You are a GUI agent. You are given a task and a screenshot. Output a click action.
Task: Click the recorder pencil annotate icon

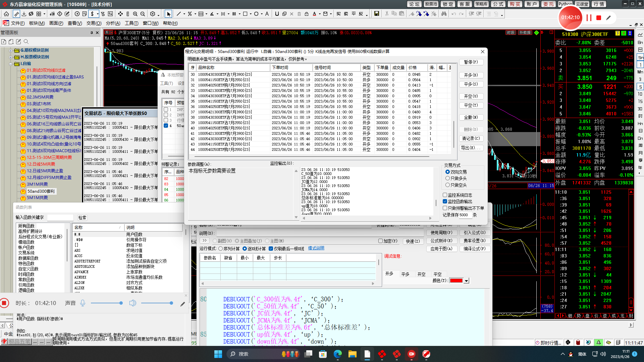point(608,18)
